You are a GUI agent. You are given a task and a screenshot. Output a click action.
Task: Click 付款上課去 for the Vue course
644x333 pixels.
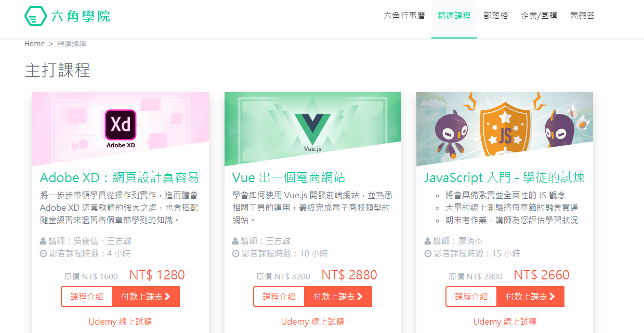point(338,297)
